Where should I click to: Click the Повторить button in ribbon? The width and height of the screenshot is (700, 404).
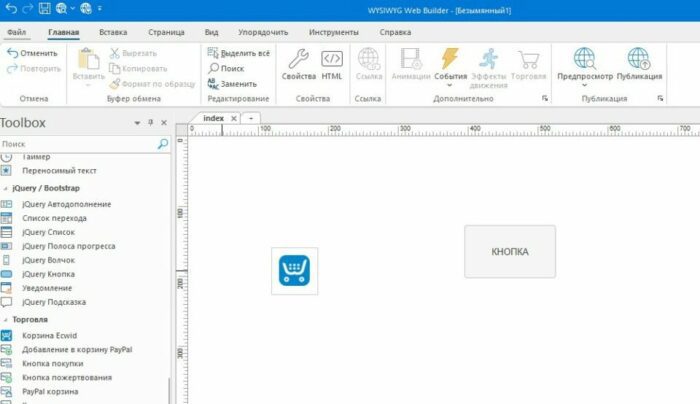[x=33, y=68]
